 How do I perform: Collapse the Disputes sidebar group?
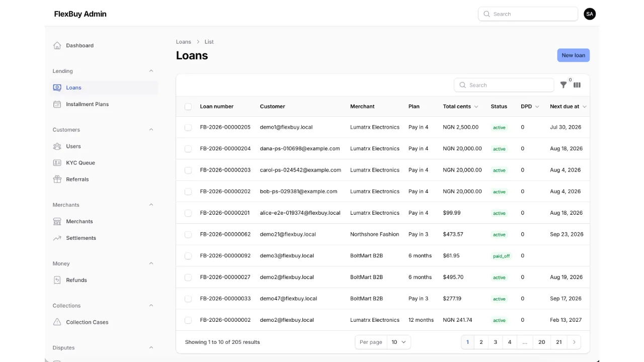pyautogui.click(x=151, y=347)
